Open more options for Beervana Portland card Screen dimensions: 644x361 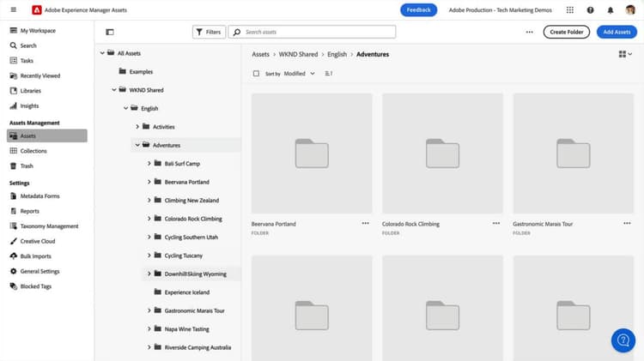click(365, 223)
